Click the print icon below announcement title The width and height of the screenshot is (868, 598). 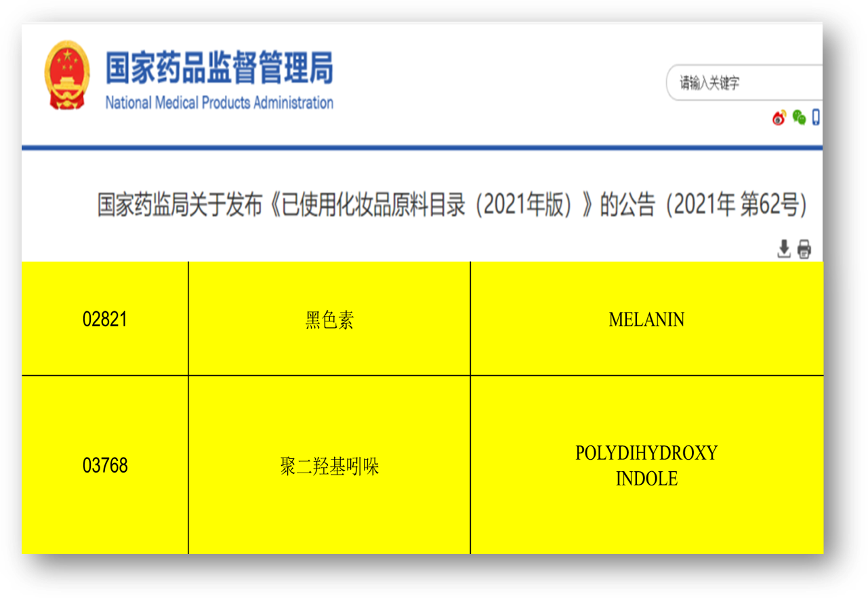tap(804, 249)
